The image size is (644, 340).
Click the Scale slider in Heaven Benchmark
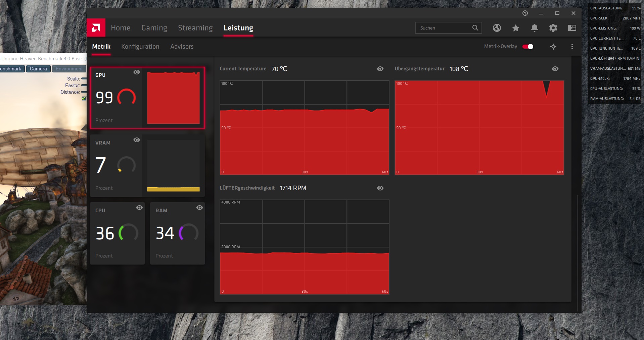coord(84,79)
